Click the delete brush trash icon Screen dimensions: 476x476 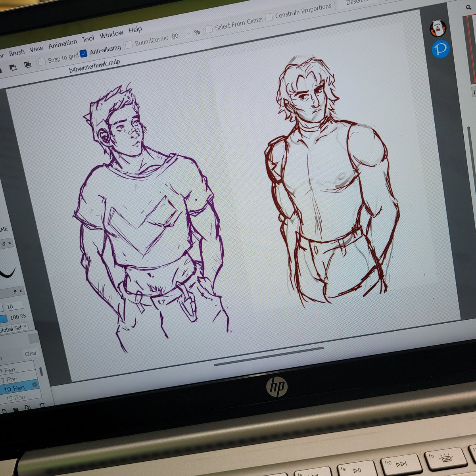(42, 405)
